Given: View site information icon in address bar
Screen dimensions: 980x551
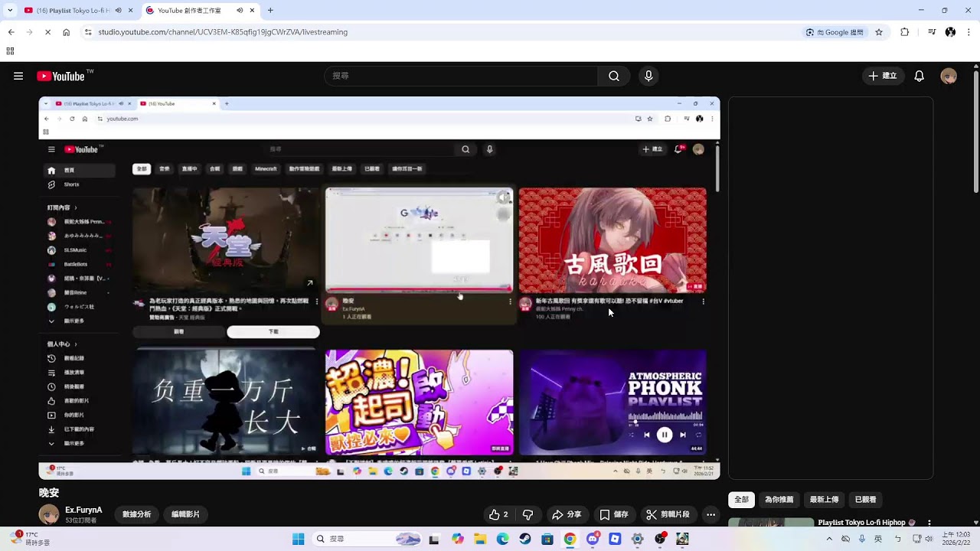Looking at the screenshot, I should (88, 32).
